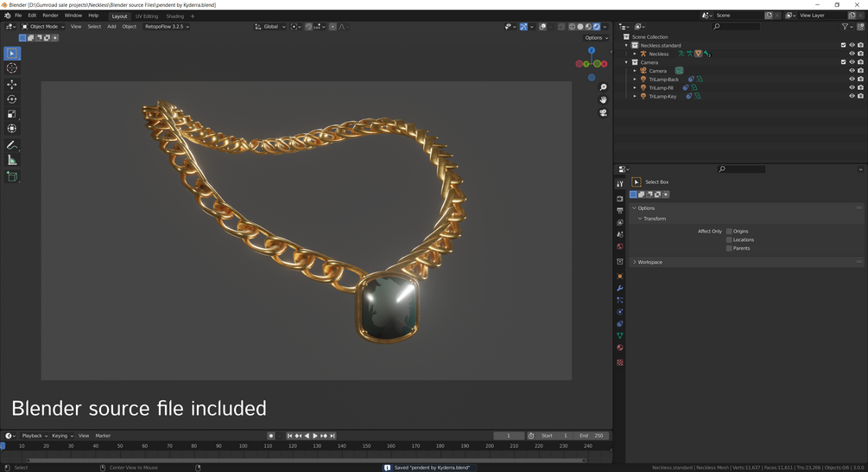Screen dimensions: 868x472
Task: Open the Particles properties tab
Action: [620, 300]
